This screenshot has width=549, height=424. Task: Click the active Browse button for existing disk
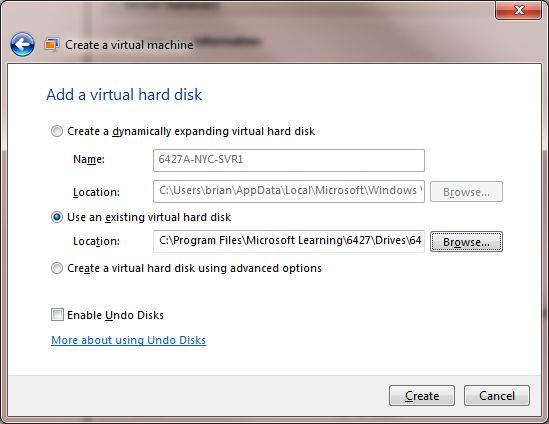[466, 242]
